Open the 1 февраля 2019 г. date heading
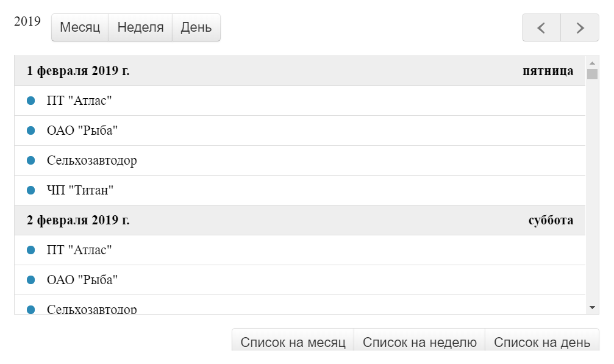The image size is (614, 364). [78, 71]
